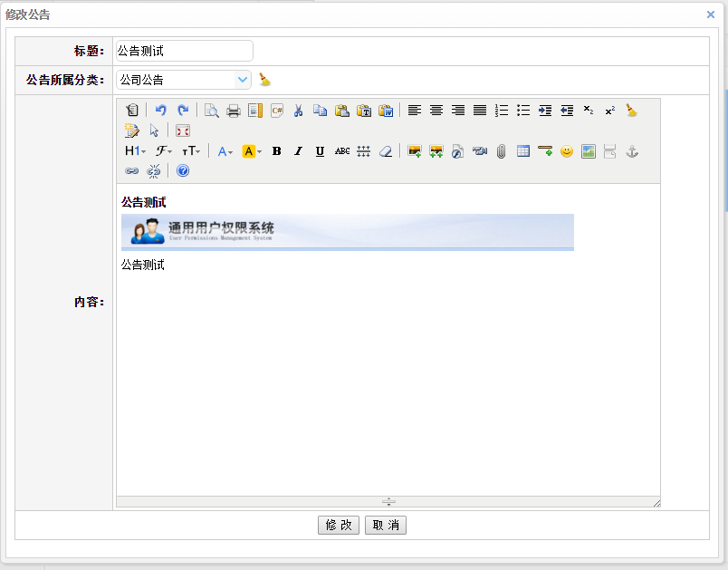Insert a table
Viewport: 728px width, 570px height.
(523, 151)
